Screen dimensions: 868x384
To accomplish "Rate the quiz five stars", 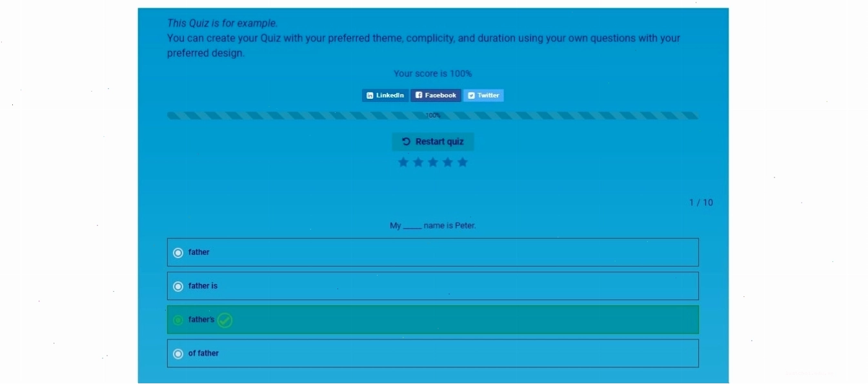I will [x=463, y=162].
